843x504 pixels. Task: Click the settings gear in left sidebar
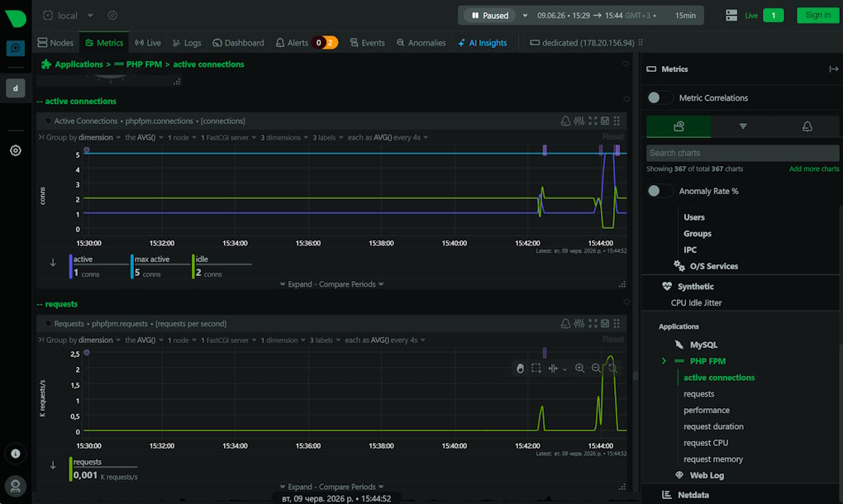coord(16,150)
